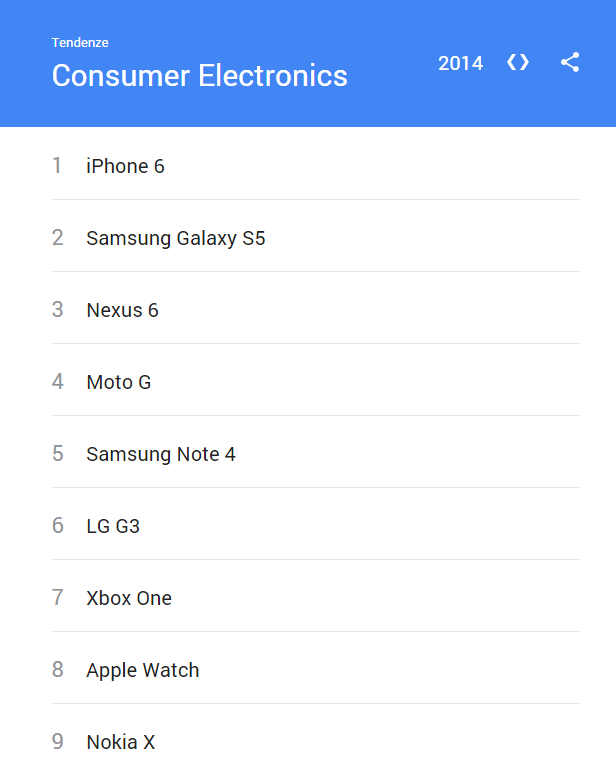Open the Tendenze link above the title
616x770 pixels.
[80, 43]
